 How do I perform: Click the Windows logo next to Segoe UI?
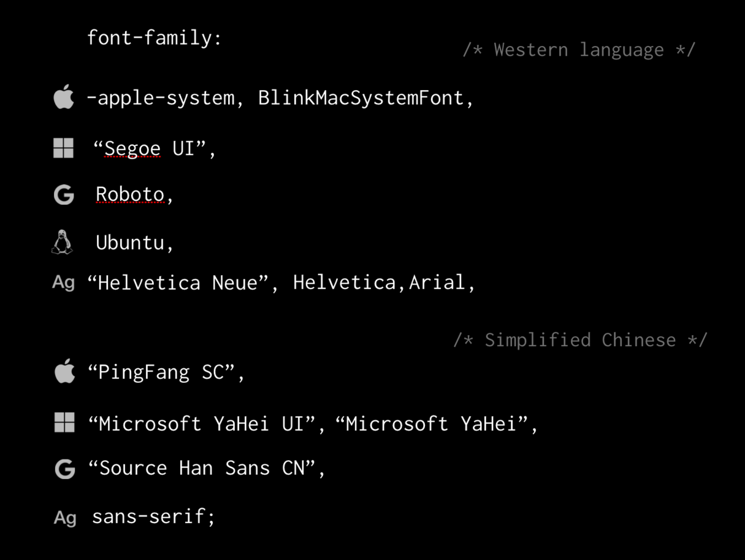[x=64, y=148]
